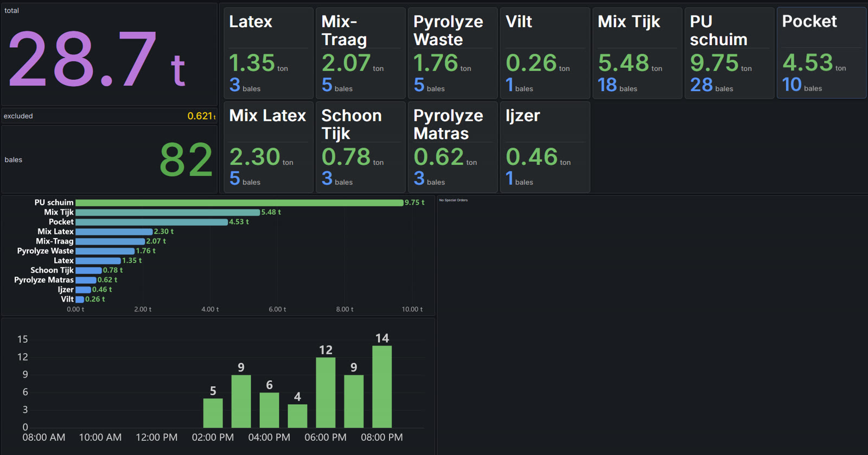
Task: Click the hourly bar with value 14
Action: point(382,387)
